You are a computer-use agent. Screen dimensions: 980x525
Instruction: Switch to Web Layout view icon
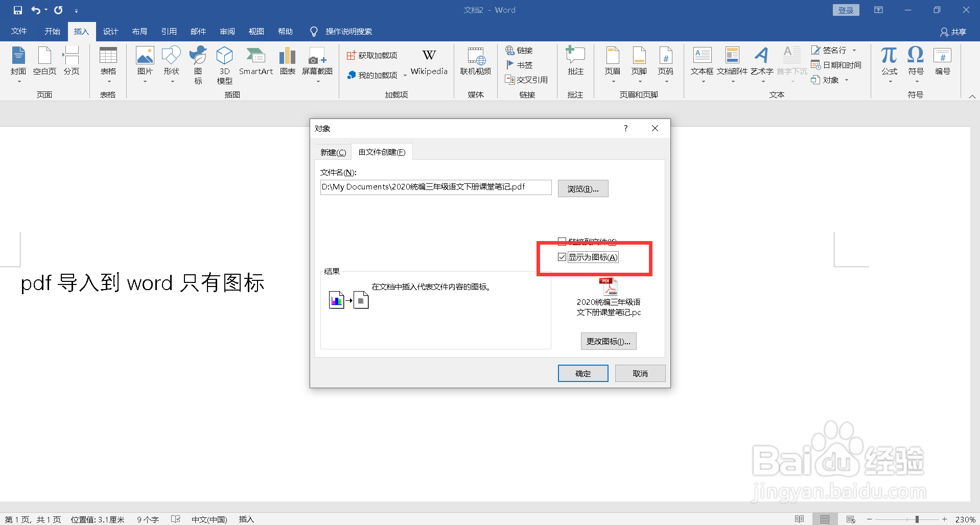coord(851,519)
